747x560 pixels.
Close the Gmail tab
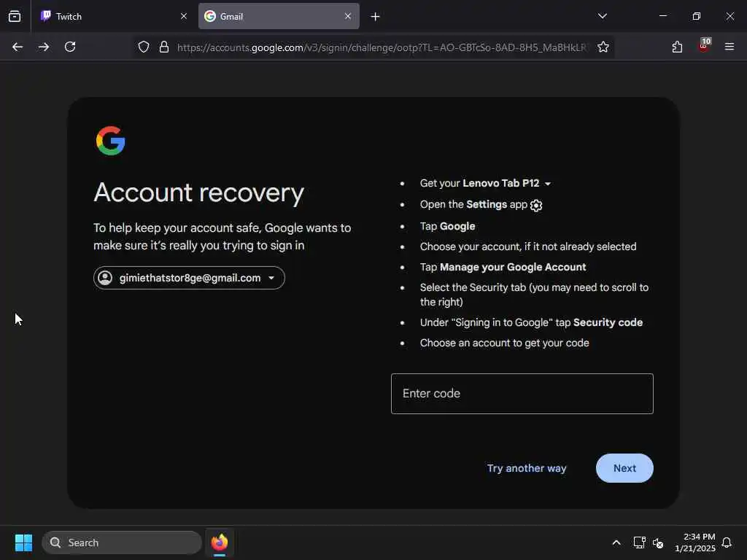click(x=348, y=16)
